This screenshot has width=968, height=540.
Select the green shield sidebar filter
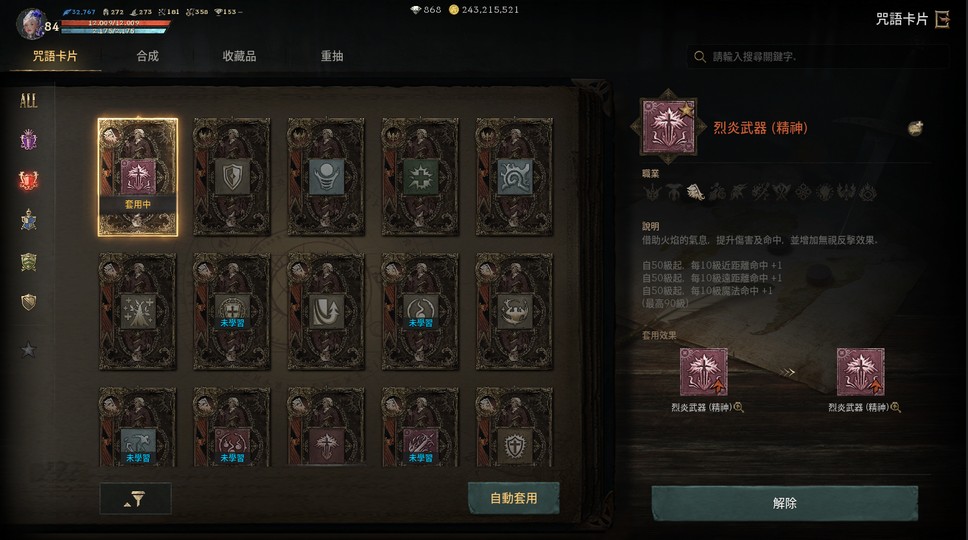(x=28, y=262)
